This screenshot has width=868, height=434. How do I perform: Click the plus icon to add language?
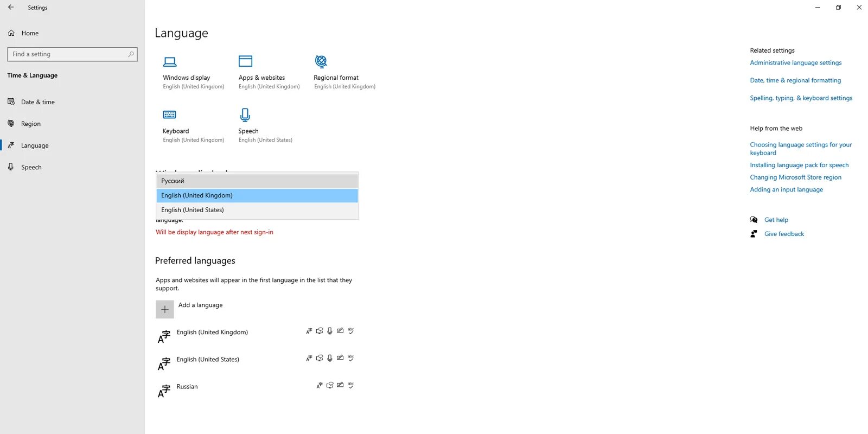click(165, 309)
